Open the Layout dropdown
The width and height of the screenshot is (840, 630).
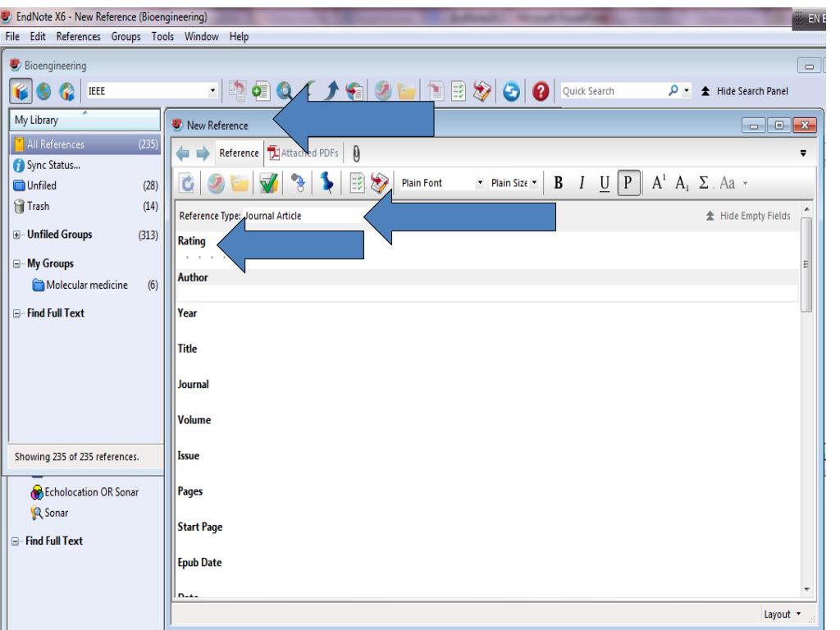(x=782, y=614)
